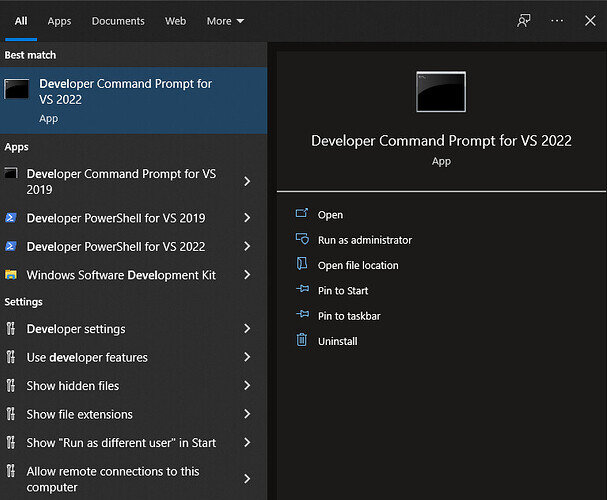The image size is (607, 500).
Task: Select the Web search tab
Action: [176, 21]
